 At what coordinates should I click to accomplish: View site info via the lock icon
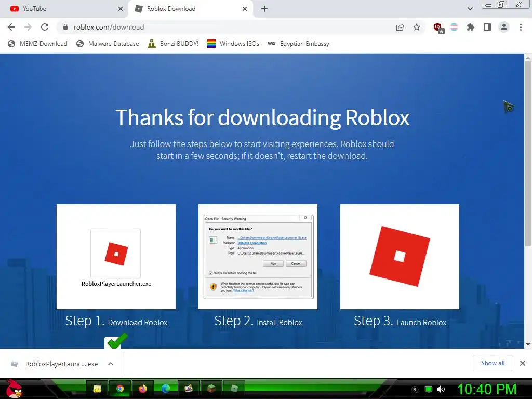coord(65,27)
